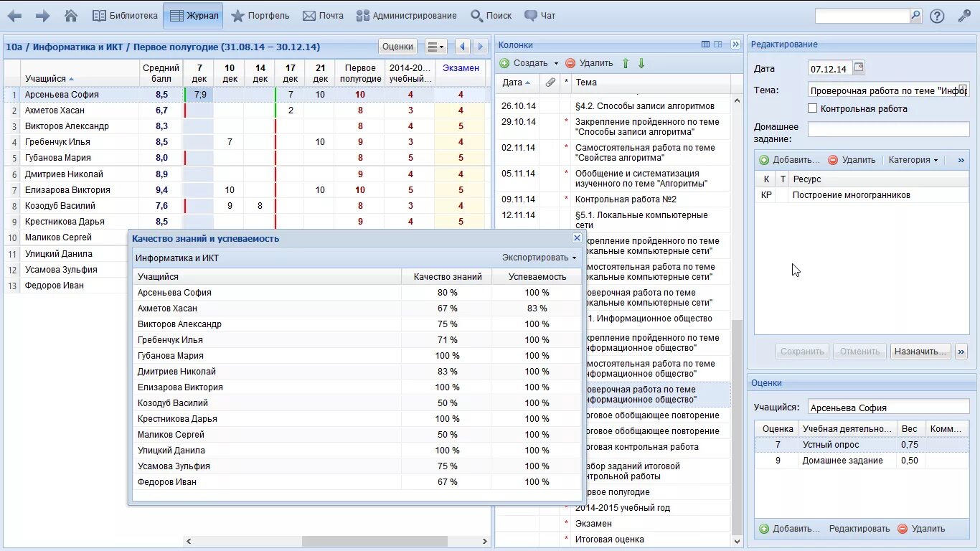The image size is (980, 551).
Task: Open the Поиск section
Action: pyautogui.click(x=491, y=16)
